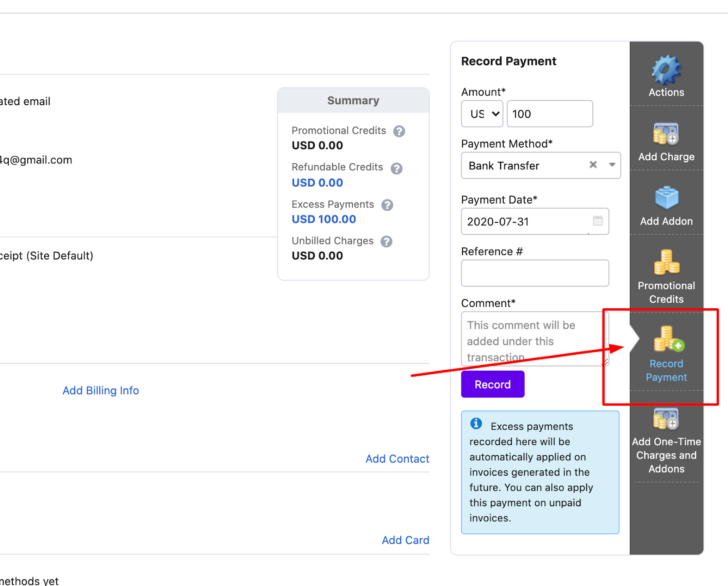Click help icon beside Promotional Credits
The width and height of the screenshot is (728, 586).
coord(399,131)
